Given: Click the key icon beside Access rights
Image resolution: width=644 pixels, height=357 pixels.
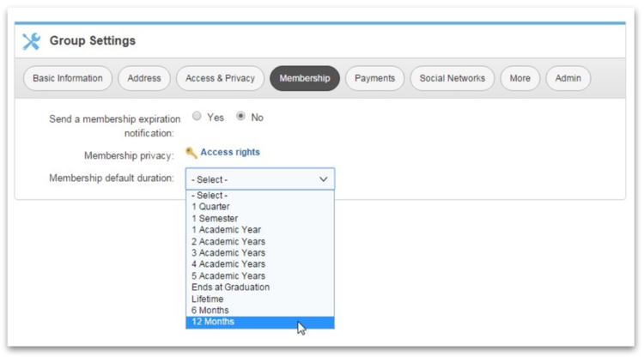Looking at the screenshot, I should 191,153.
